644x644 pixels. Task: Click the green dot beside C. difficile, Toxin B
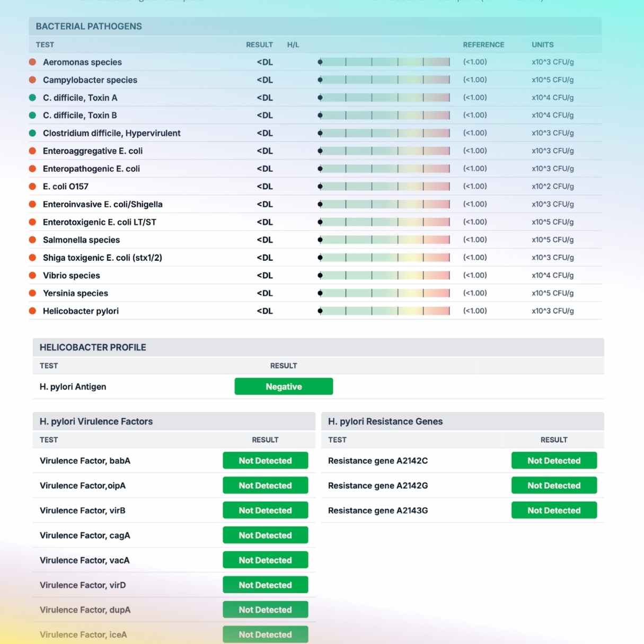32,115
